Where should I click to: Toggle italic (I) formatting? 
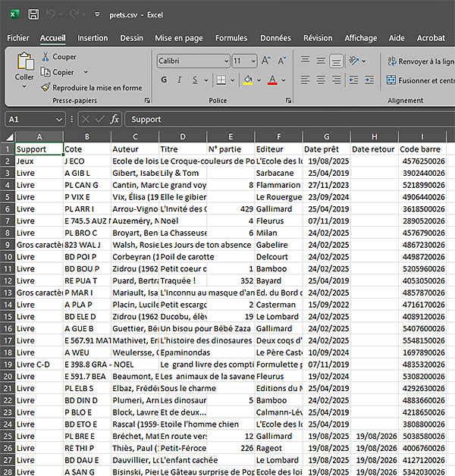click(x=180, y=80)
